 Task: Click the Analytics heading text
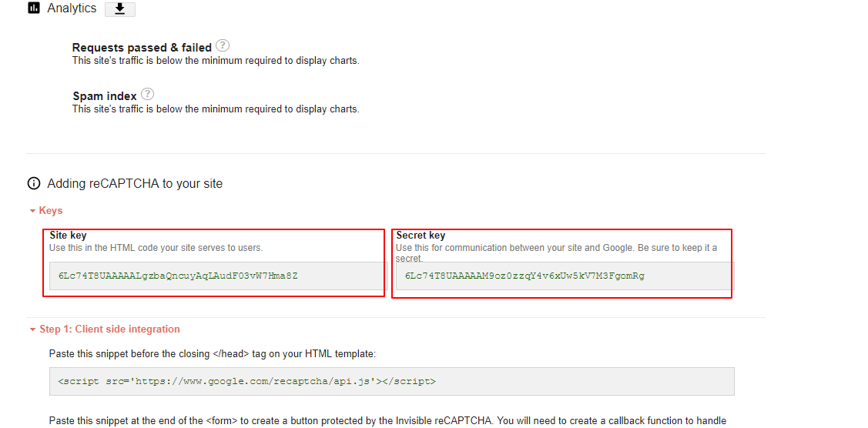72,8
